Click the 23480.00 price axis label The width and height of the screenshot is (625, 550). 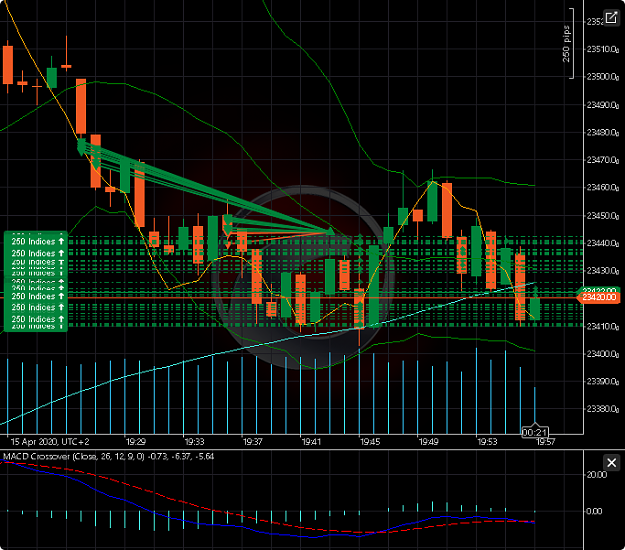click(603, 132)
